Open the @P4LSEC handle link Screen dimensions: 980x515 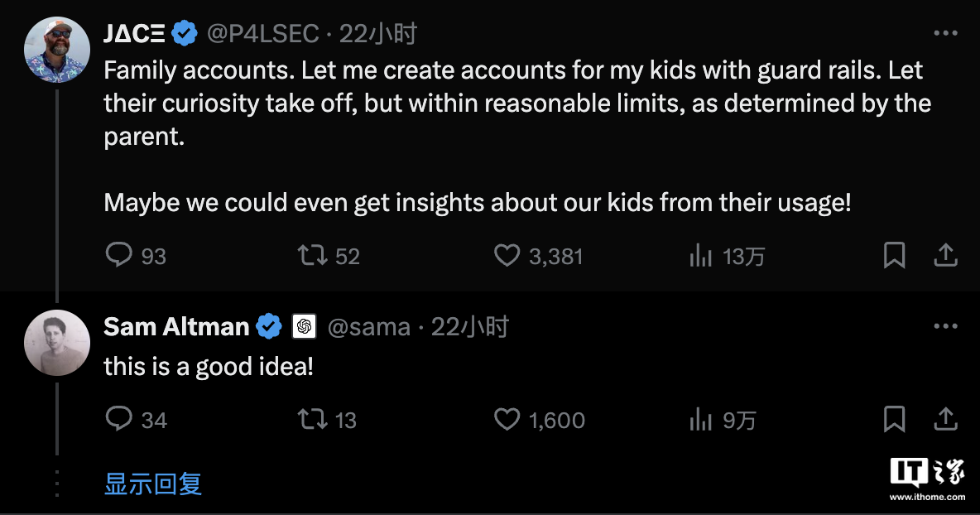tap(264, 33)
